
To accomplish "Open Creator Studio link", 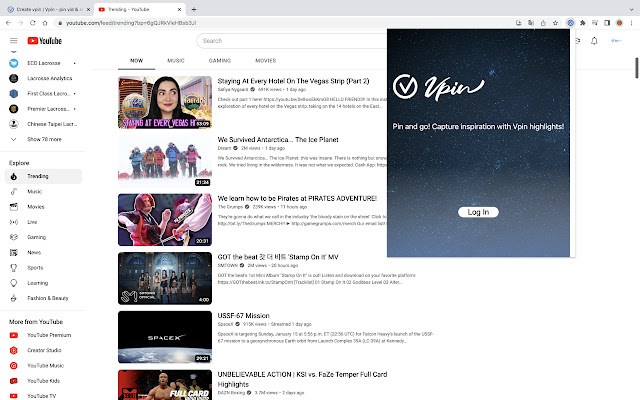I will 44,350.
